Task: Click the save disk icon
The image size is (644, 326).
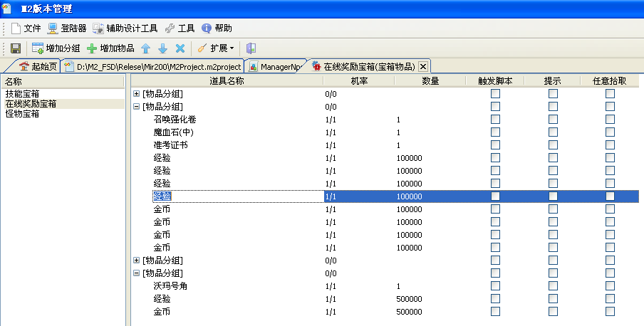Action: tap(16, 48)
